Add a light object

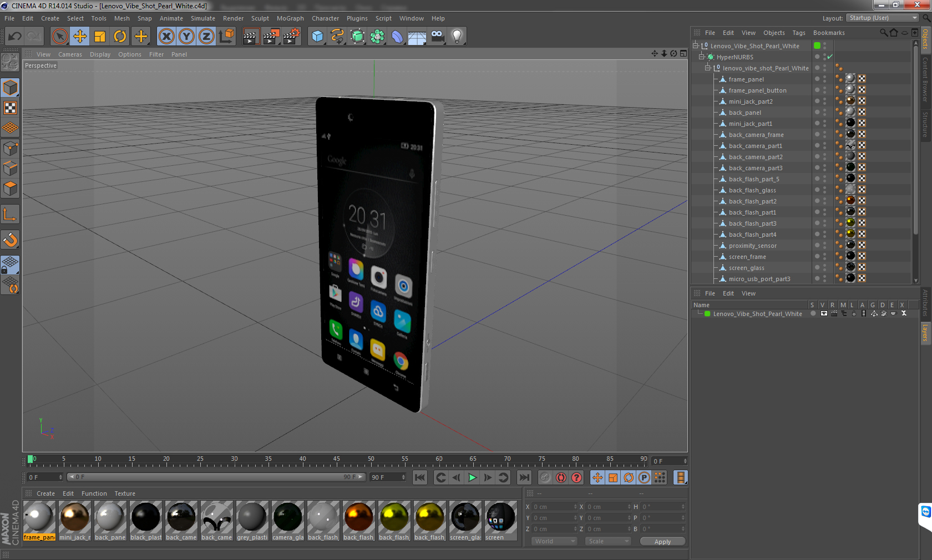tap(457, 37)
